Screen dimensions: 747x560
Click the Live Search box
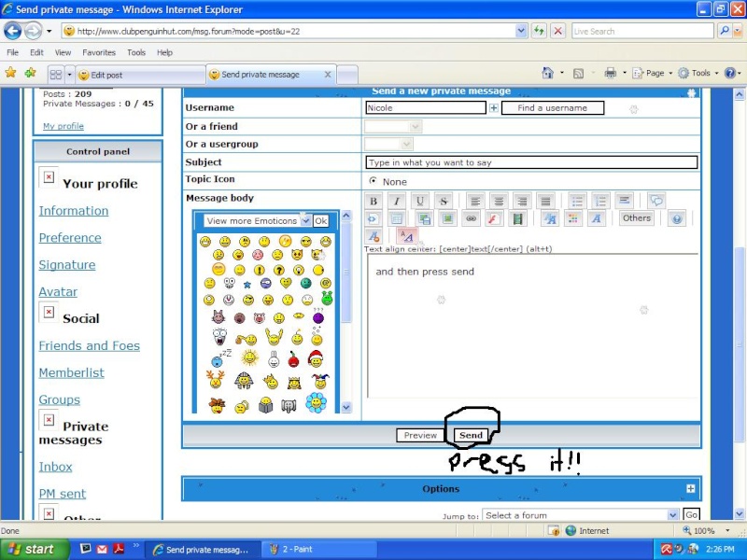coord(642,32)
